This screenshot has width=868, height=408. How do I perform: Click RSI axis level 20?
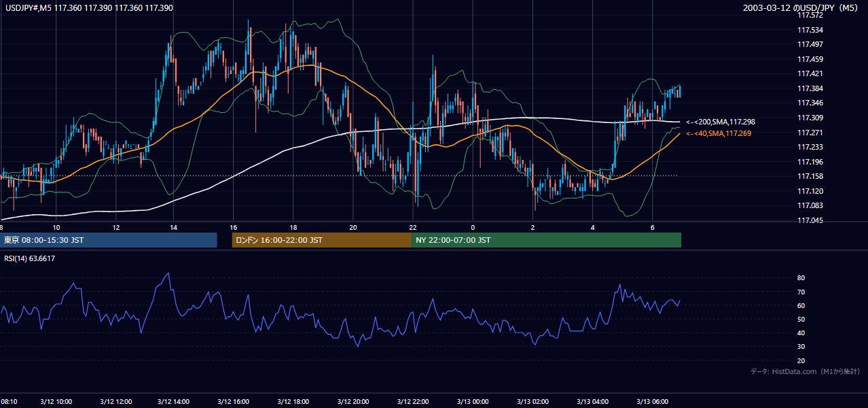click(801, 360)
